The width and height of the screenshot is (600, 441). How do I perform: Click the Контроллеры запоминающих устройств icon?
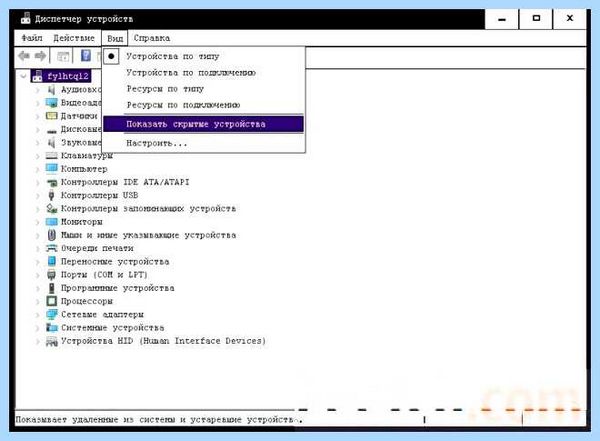point(52,209)
